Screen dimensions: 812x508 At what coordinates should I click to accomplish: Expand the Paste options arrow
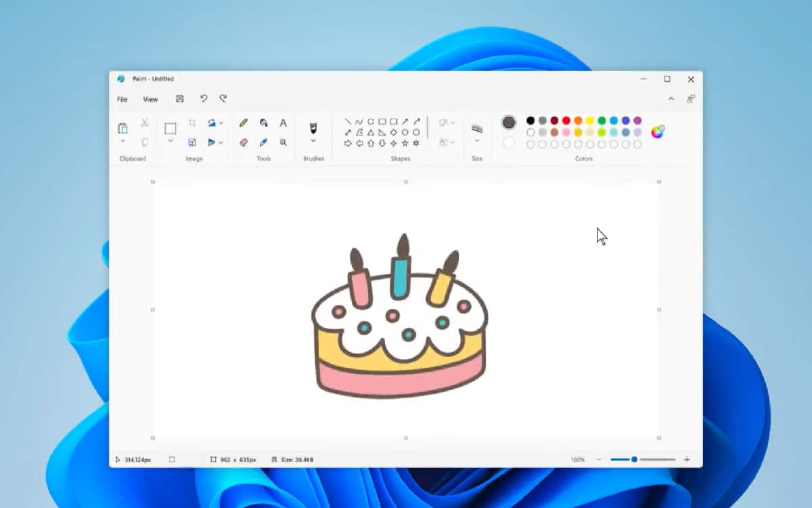(x=122, y=141)
